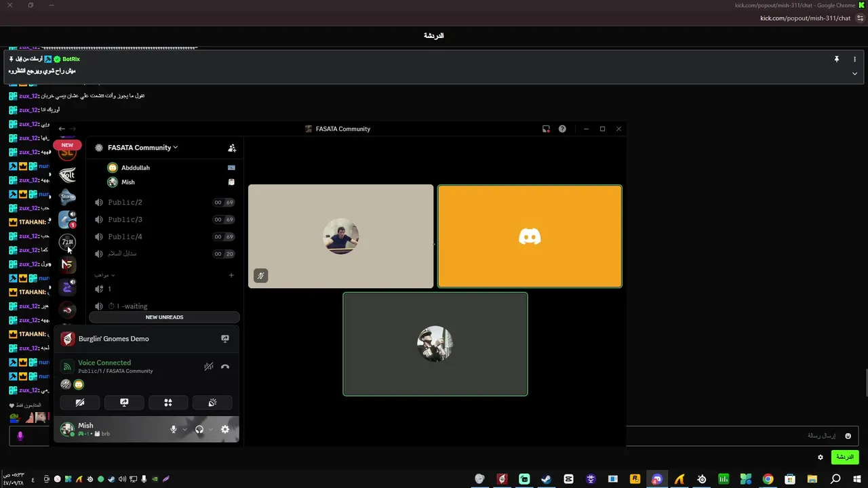Click the Kick chat settings gear
Screen dimensions: 868x488
821,457
